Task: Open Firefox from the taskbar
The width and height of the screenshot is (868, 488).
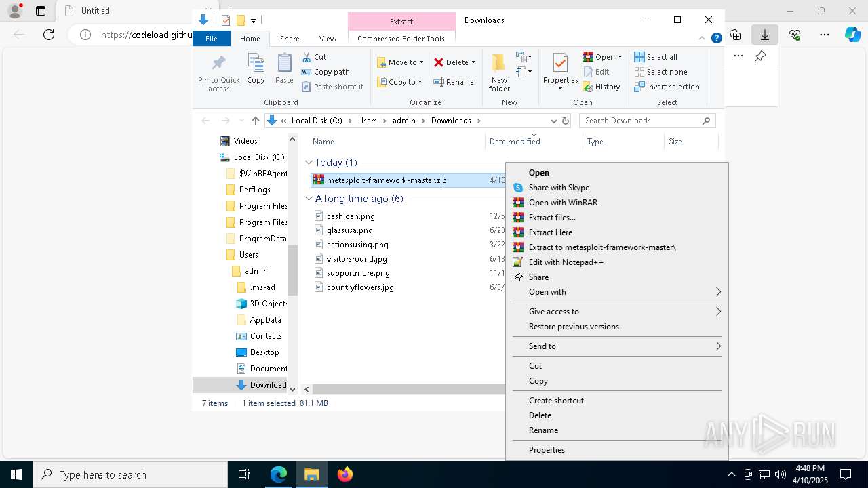Action: pyautogui.click(x=345, y=474)
